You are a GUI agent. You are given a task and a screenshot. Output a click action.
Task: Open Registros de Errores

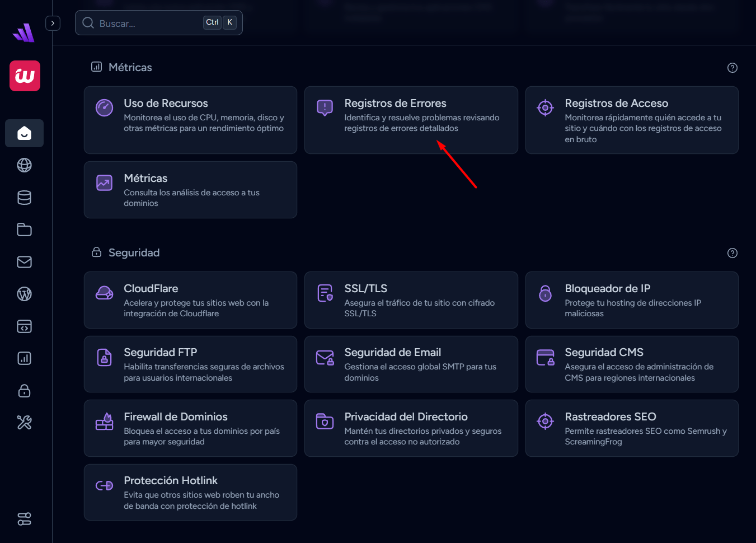coord(411,120)
